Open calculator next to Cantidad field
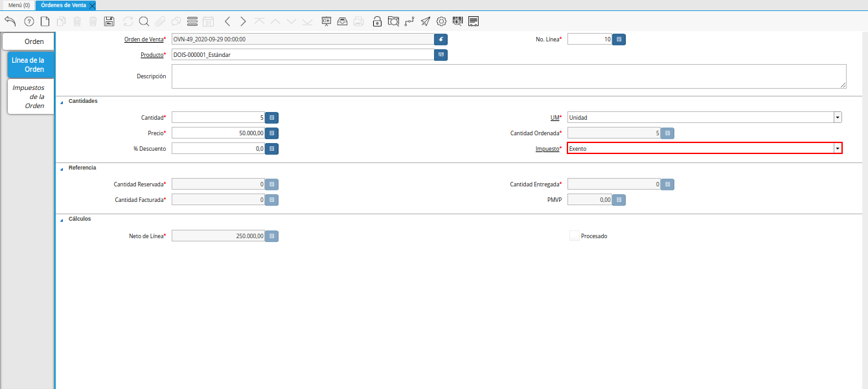The height and width of the screenshot is (389, 868). tap(272, 118)
